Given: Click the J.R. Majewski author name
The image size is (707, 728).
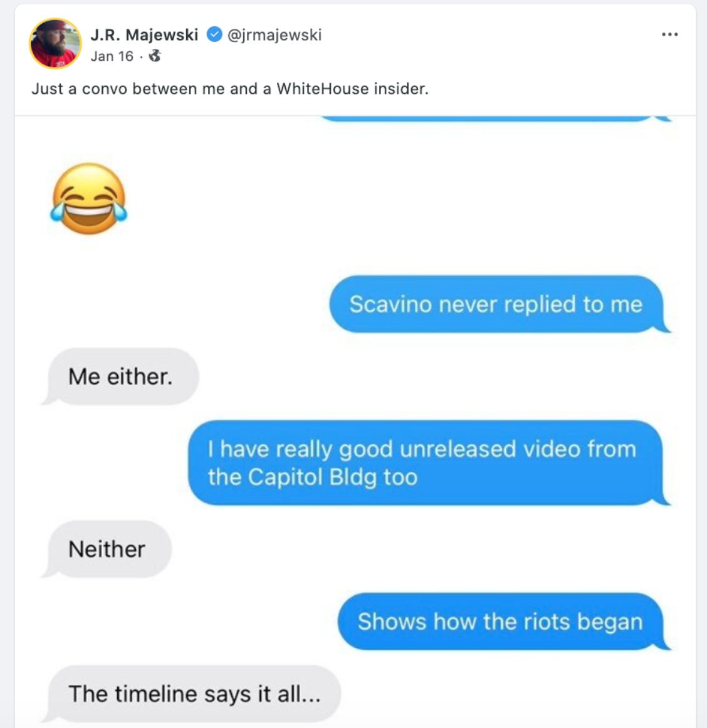Looking at the screenshot, I should 144,34.
